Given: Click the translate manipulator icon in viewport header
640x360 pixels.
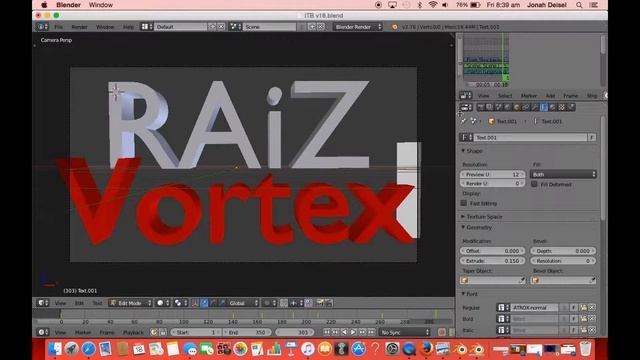Looking at the screenshot, I should coord(204,303).
